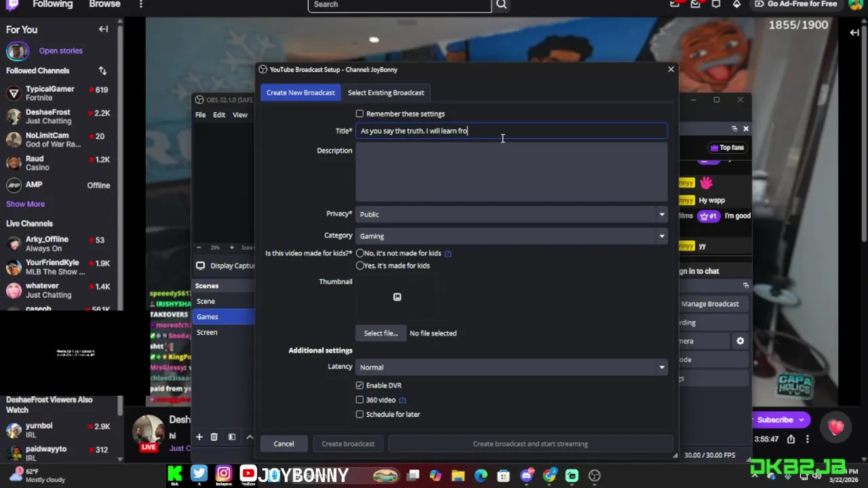Check the 360 video checkbox
Screen dimensions: 868x488
click(360, 400)
